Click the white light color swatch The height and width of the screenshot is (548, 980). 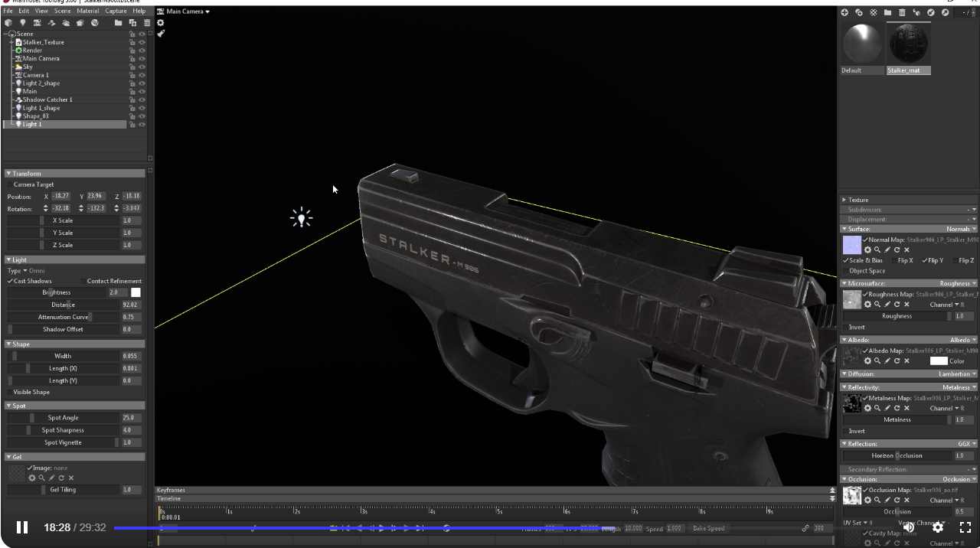coord(136,292)
